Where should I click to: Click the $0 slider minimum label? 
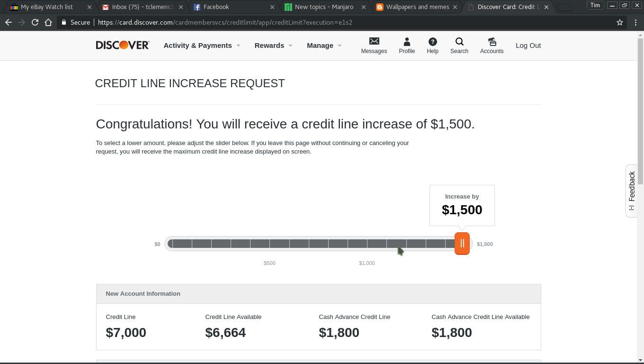pyautogui.click(x=157, y=244)
